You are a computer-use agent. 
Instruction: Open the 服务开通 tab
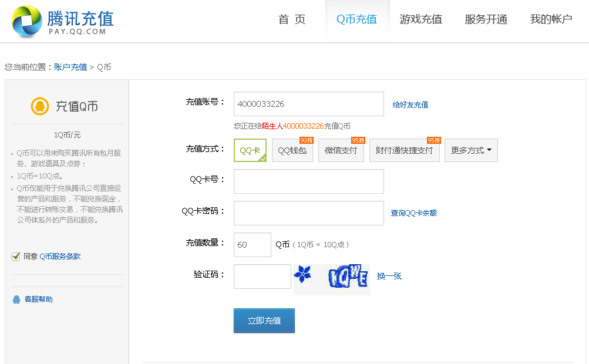486,19
